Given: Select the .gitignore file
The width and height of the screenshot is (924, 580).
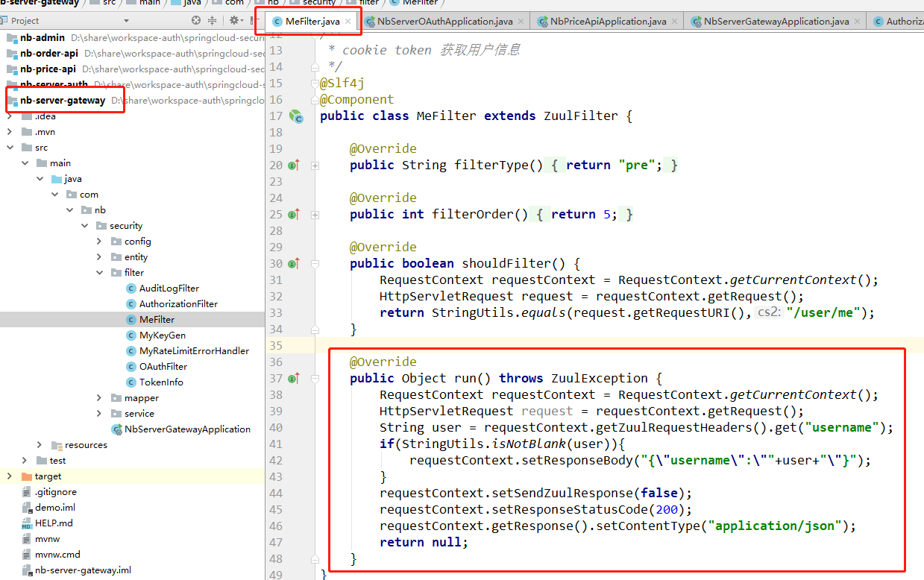Looking at the screenshot, I should point(56,492).
